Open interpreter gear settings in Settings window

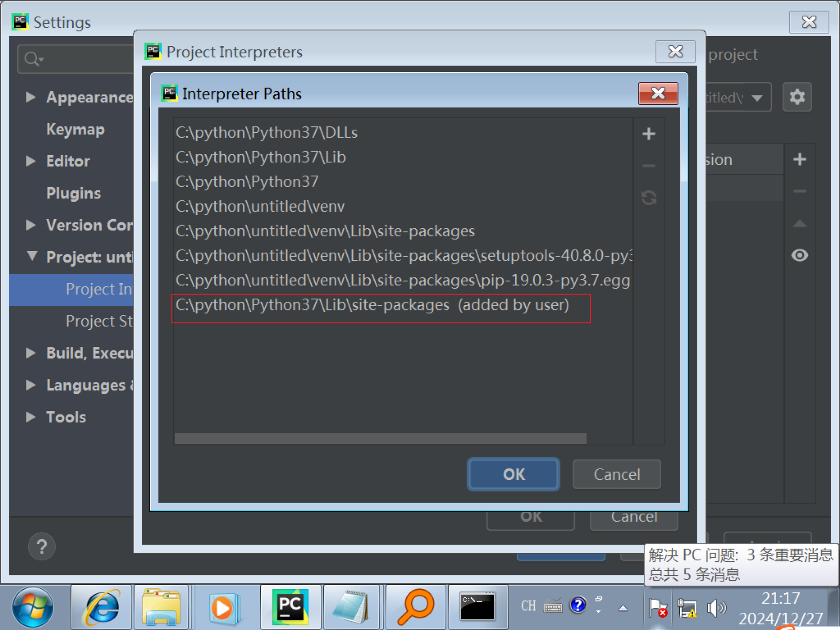pos(797,97)
